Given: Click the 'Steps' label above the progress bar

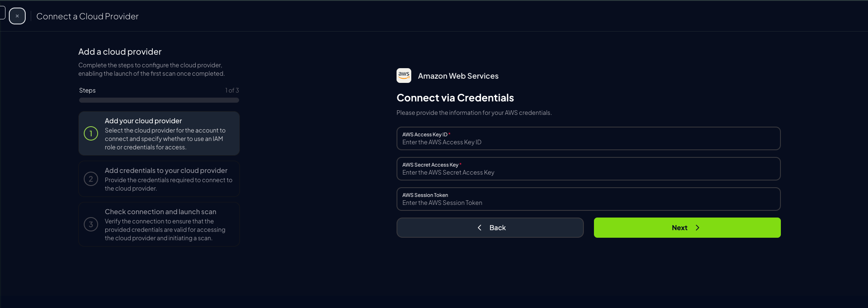Looking at the screenshot, I should 87,90.
